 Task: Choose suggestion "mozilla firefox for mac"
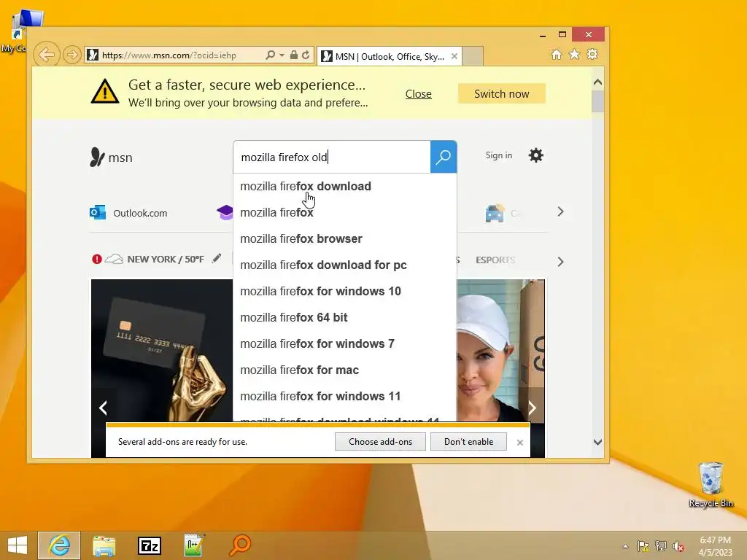(x=344, y=370)
